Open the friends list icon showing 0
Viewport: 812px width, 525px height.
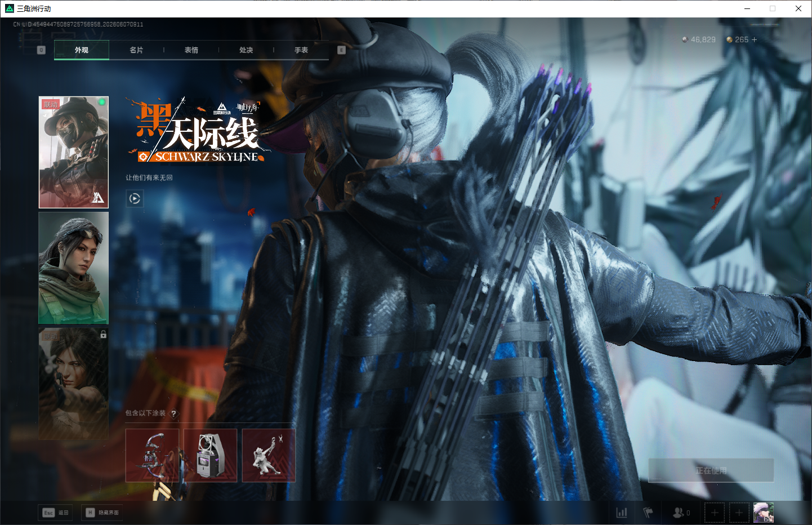point(681,513)
